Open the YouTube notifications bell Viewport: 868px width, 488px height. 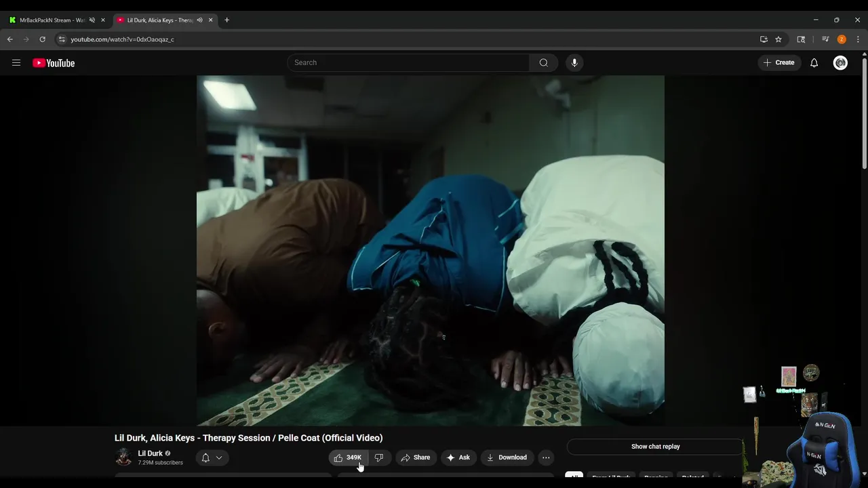point(814,63)
